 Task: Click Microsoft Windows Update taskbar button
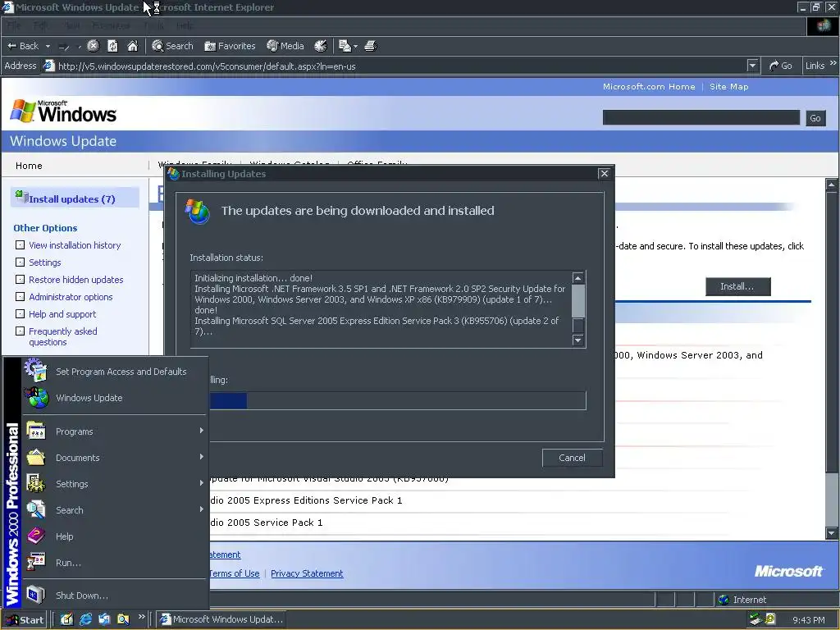click(x=221, y=619)
